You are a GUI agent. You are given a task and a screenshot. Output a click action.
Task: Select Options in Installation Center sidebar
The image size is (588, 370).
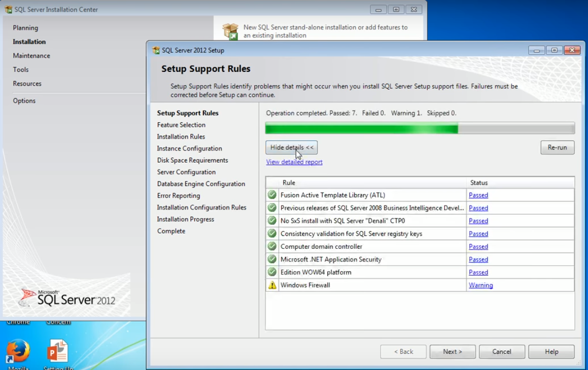click(24, 101)
